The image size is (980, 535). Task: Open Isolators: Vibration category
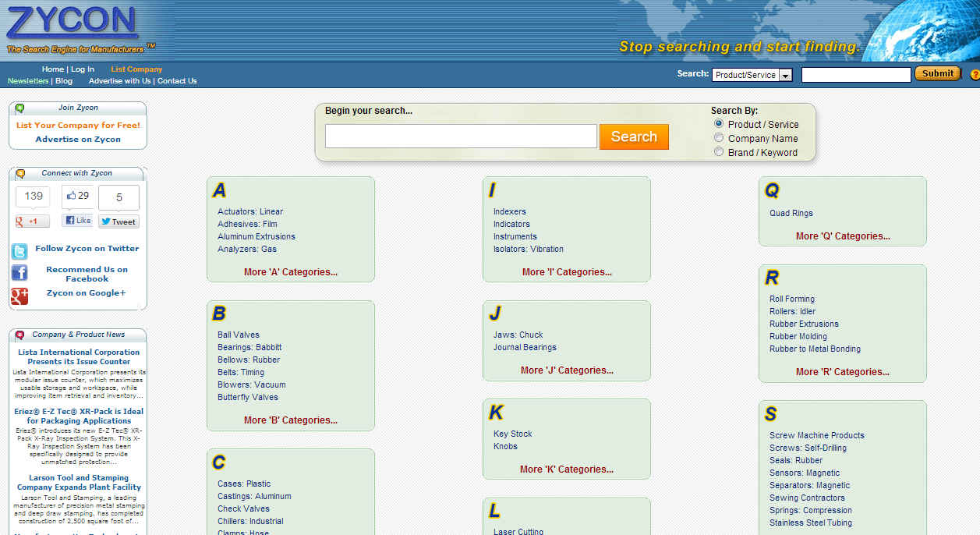[529, 249]
